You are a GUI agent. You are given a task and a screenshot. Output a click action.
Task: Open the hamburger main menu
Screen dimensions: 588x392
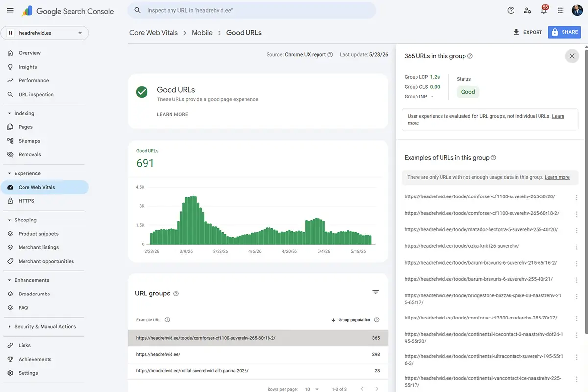click(x=10, y=10)
